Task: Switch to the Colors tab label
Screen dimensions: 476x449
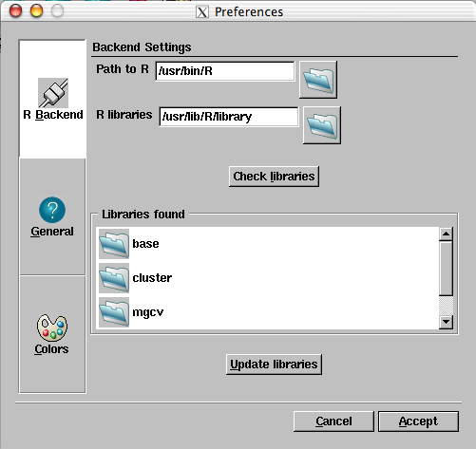Action: (x=51, y=349)
